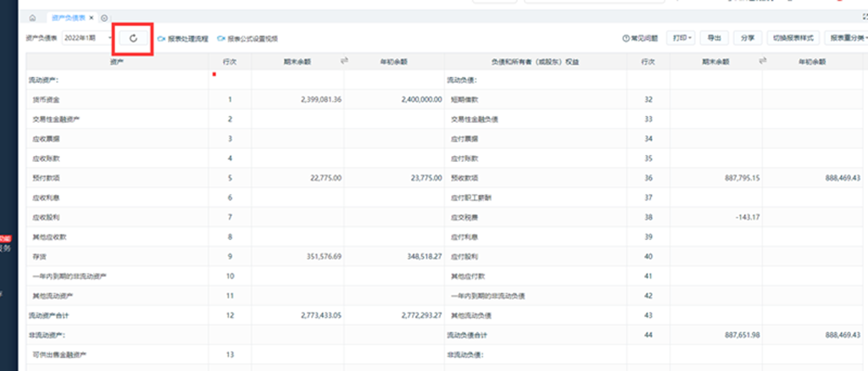Open the 报表处理流程 video link
This screenshot has height=371, width=868.
184,39
